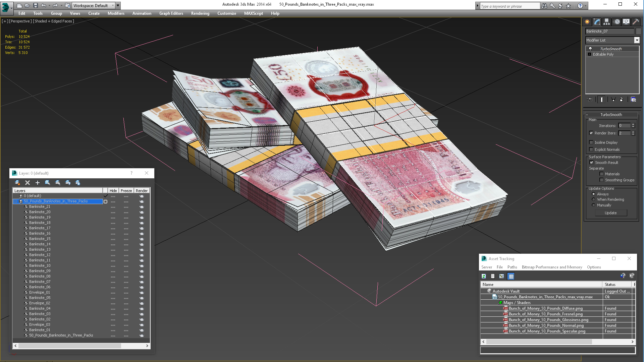Select When Rendering update radio button

(x=594, y=199)
